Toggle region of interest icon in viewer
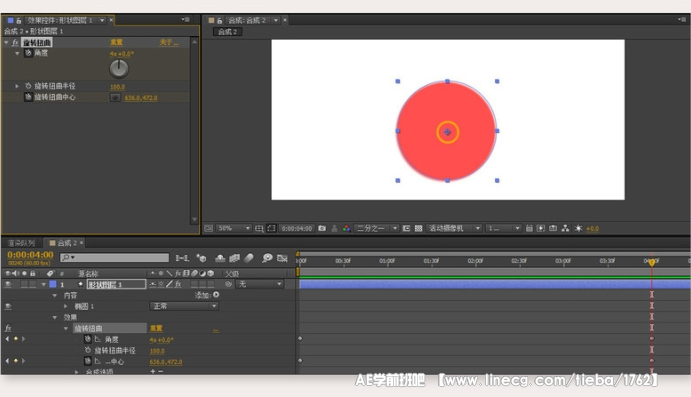This screenshot has height=397, width=691. [406, 228]
